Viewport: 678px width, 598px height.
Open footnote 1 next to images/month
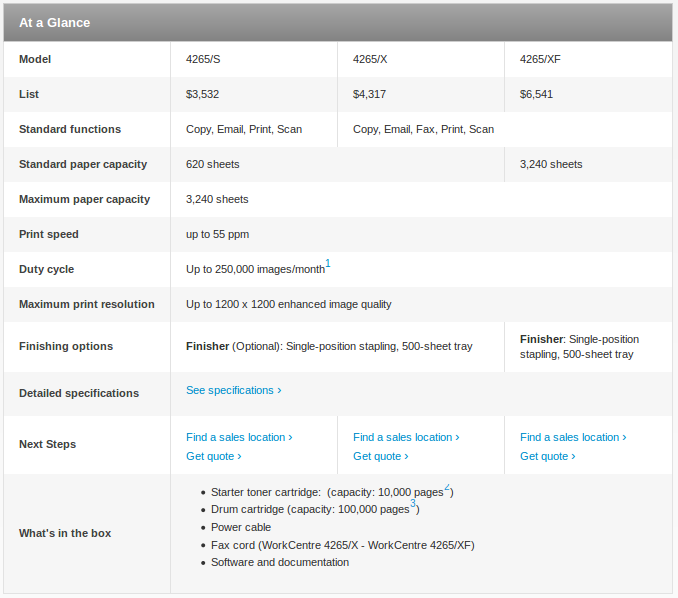(328, 263)
